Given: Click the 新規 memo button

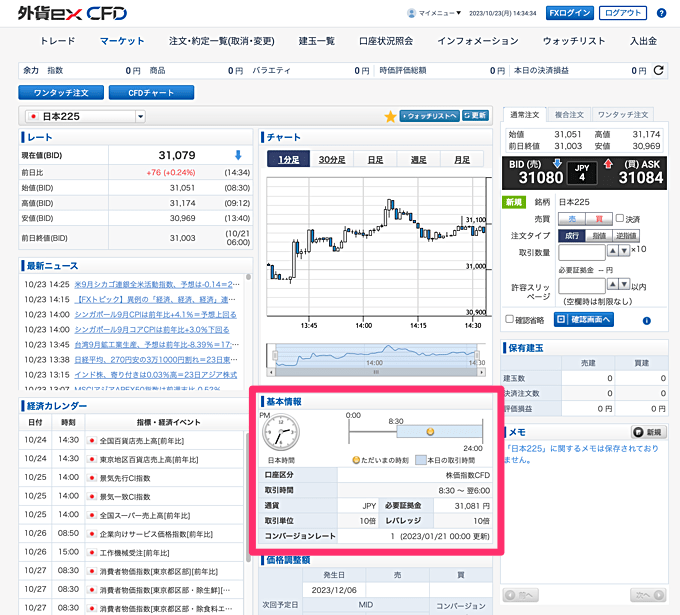Looking at the screenshot, I should click(x=649, y=432).
